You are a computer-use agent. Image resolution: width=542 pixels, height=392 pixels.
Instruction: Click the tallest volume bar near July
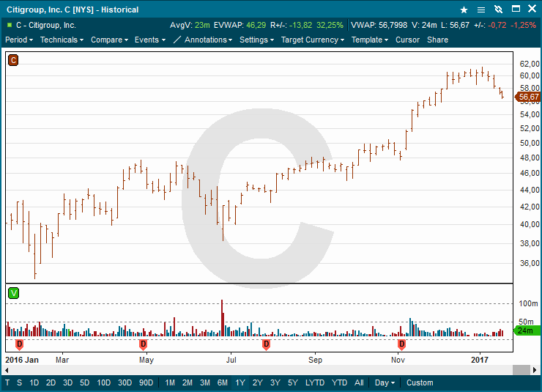[x=222, y=318]
